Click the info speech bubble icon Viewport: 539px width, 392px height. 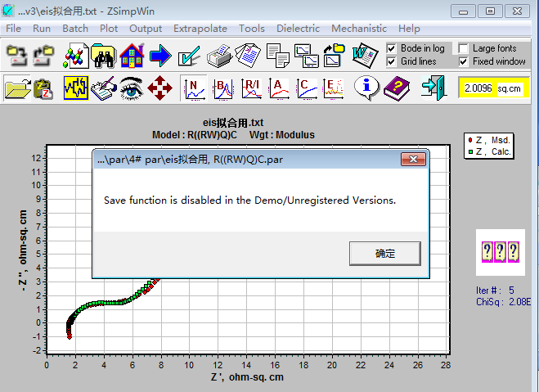366,88
